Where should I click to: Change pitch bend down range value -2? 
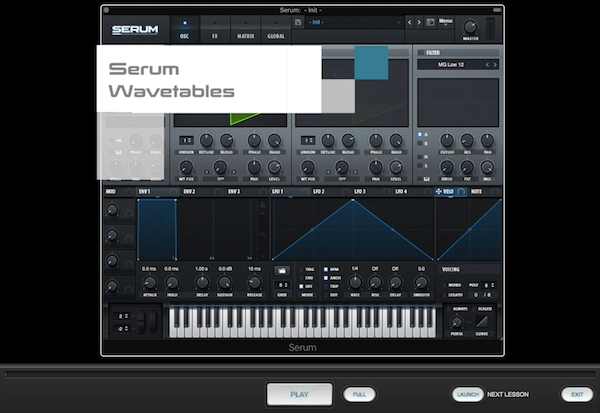(x=123, y=328)
